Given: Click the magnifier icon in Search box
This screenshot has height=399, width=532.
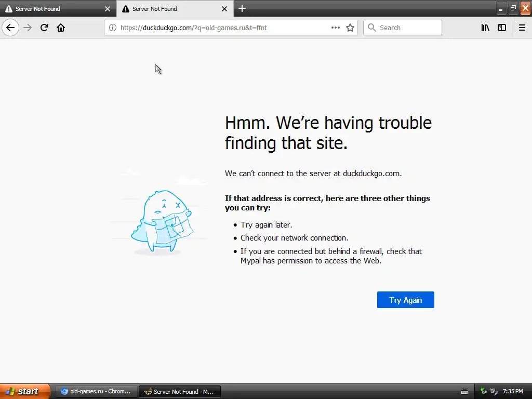Looking at the screenshot, I should coord(371,28).
